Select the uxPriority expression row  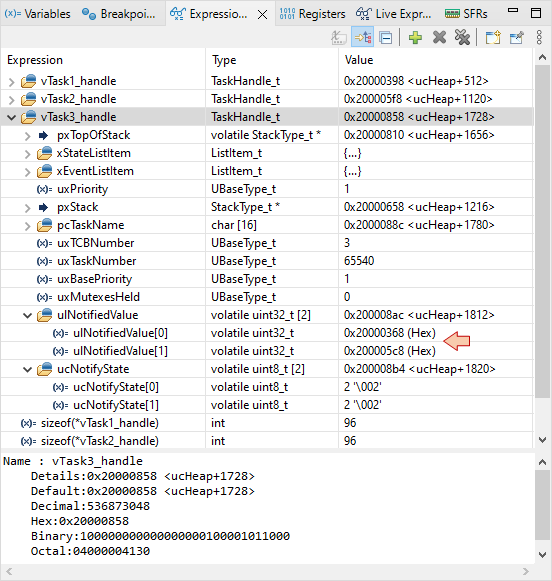coord(267,189)
